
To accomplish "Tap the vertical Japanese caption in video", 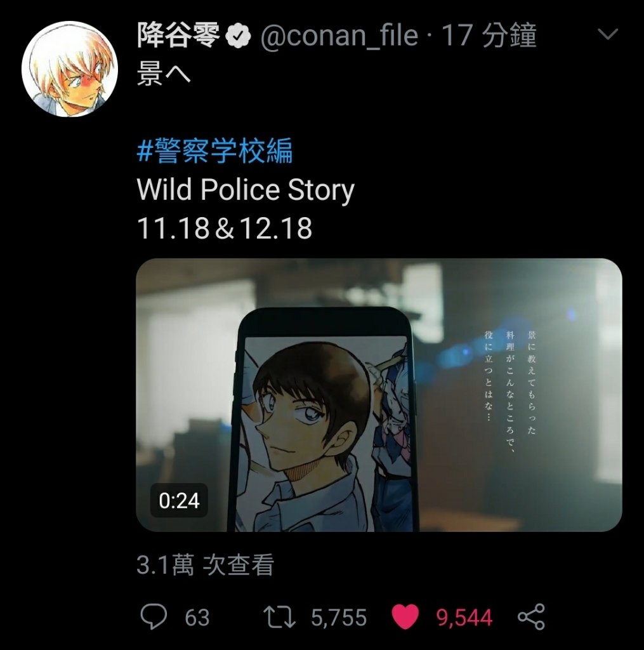I will point(510,390).
